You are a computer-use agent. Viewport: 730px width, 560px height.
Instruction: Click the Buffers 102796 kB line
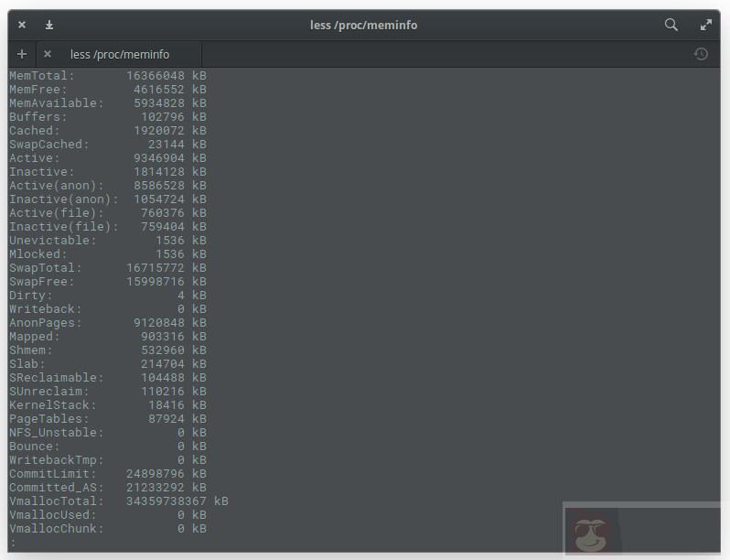pos(108,117)
